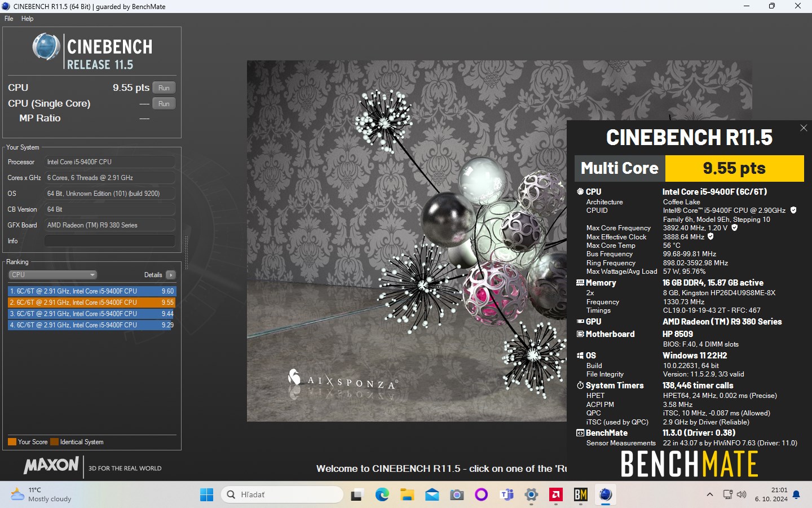
Task: Open the Ranking CPU dropdown
Action: click(52, 275)
